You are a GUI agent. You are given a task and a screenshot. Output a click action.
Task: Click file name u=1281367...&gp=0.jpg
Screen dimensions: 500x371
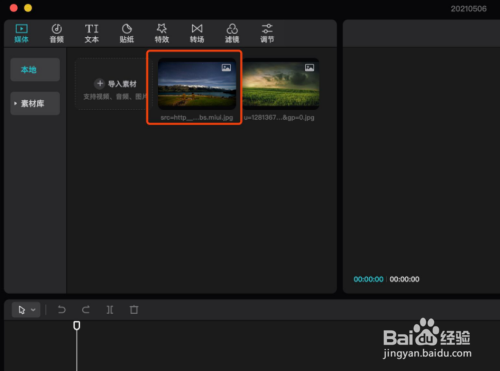(x=279, y=117)
